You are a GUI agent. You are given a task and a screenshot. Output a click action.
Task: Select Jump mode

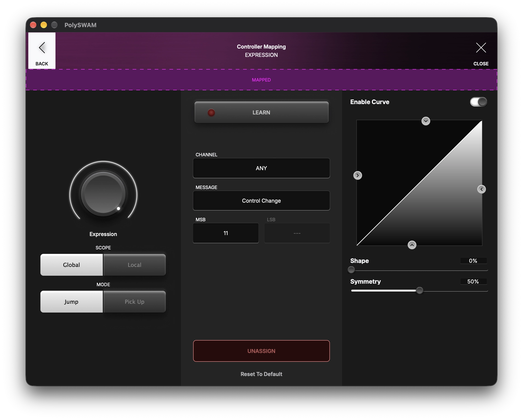coord(72,302)
